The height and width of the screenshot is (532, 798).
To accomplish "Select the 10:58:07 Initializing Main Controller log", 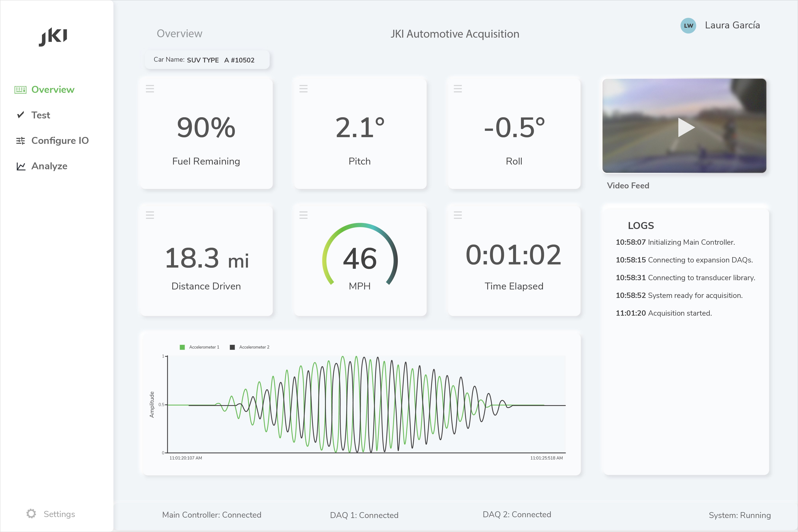I will tap(675, 242).
